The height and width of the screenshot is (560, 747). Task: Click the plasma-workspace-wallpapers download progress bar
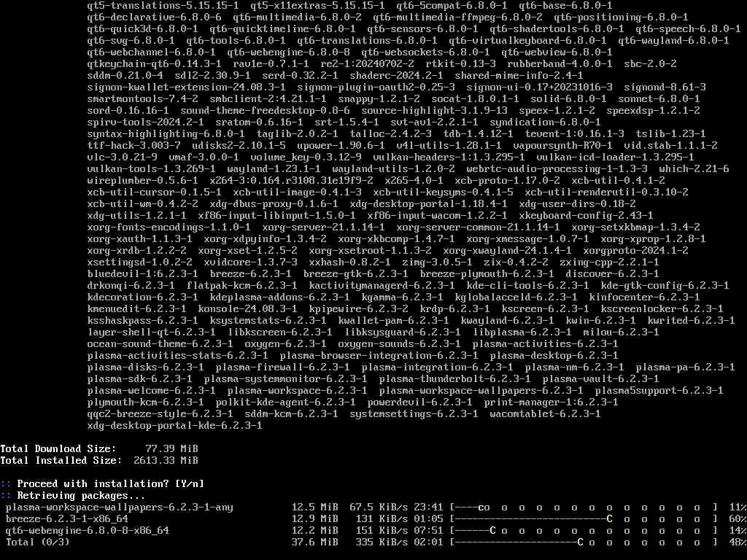tap(584, 507)
